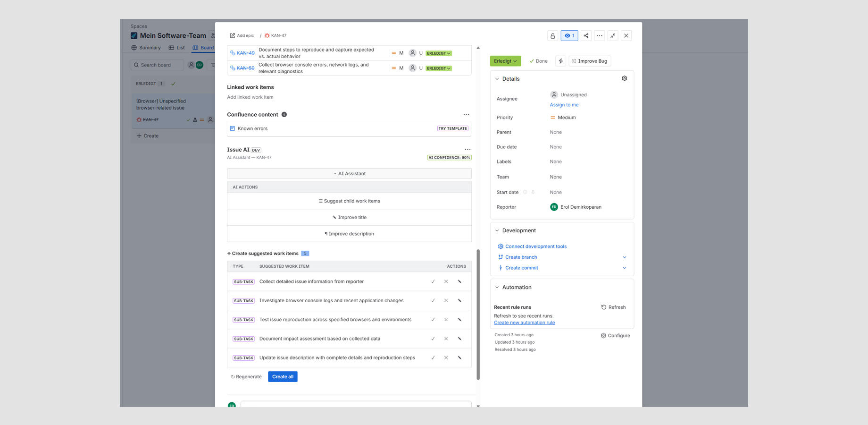
Task: Reject the Document impact assessment suggestion
Action: point(446,339)
